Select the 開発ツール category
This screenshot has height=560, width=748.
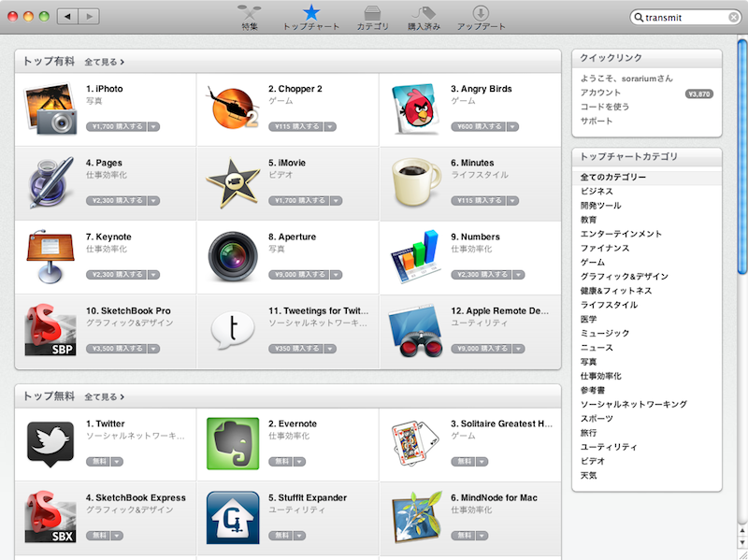(600, 206)
